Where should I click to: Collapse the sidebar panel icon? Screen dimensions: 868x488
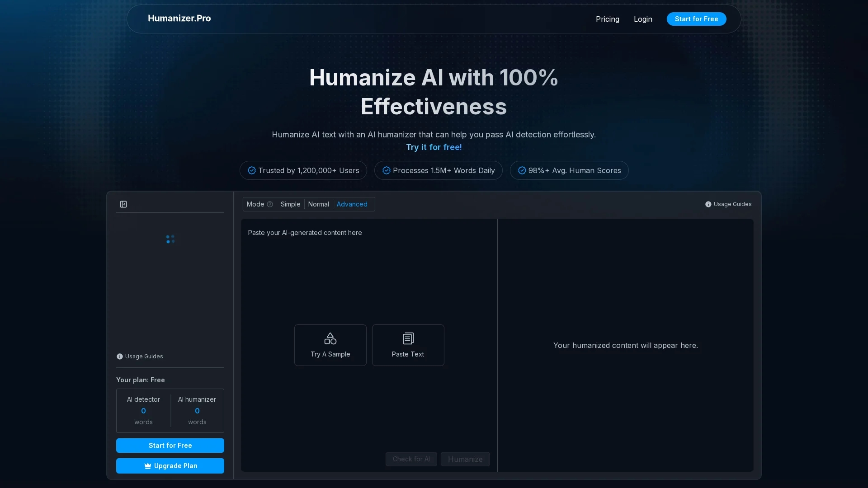pyautogui.click(x=123, y=204)
